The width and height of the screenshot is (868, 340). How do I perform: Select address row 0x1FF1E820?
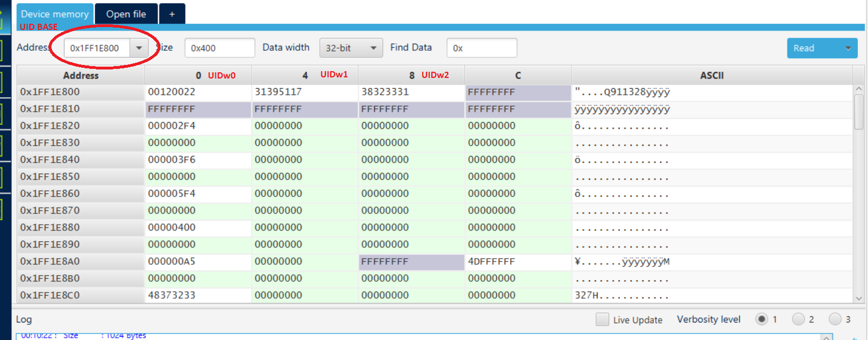pyautogui.click(x=81, y=126)
